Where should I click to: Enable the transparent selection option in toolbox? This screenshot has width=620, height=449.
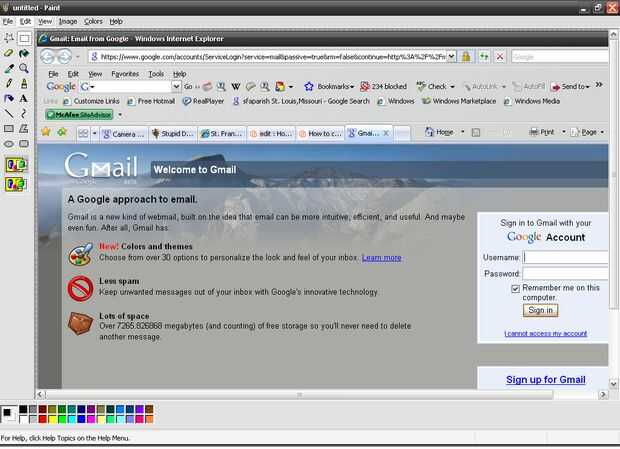coord(16,184)
